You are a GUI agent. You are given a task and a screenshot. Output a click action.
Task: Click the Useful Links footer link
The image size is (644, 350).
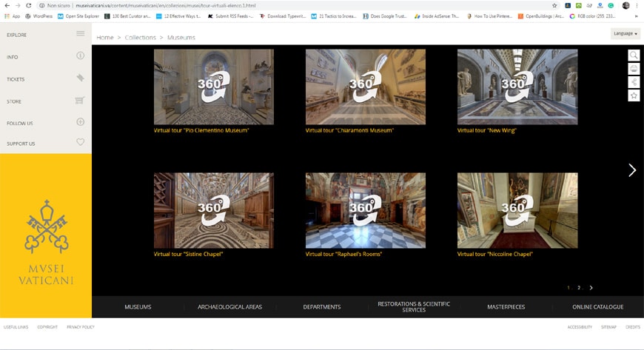pos(16,327)
